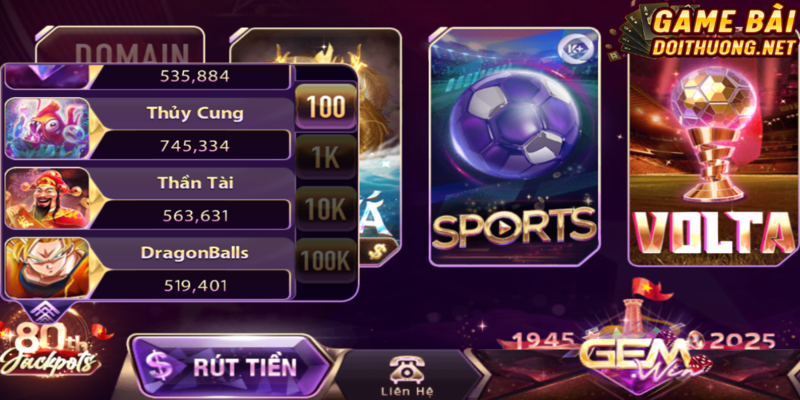This screenshot has width=800, height=400.
Task: Open the SPORTS game card
Action: 515,146
